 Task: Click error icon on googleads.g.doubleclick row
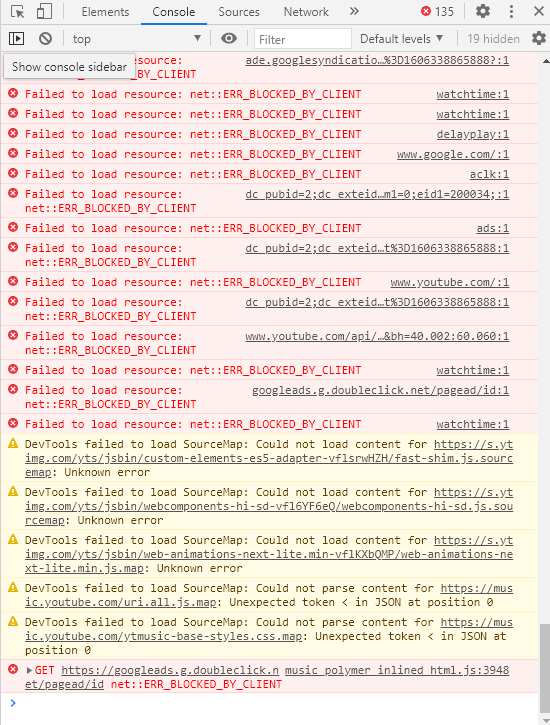(13, 389)
